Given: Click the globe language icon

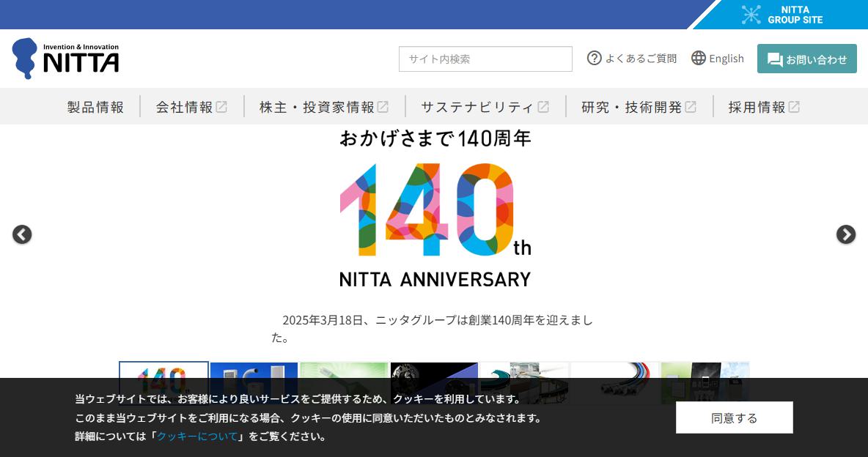Looking at the screenshot, I should coord(699,58).
